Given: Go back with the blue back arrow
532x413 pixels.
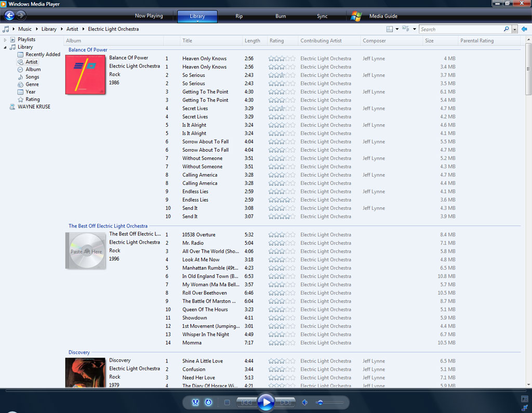Looking at the screenshot, I should pyautogui.click(x=9, y=15).
